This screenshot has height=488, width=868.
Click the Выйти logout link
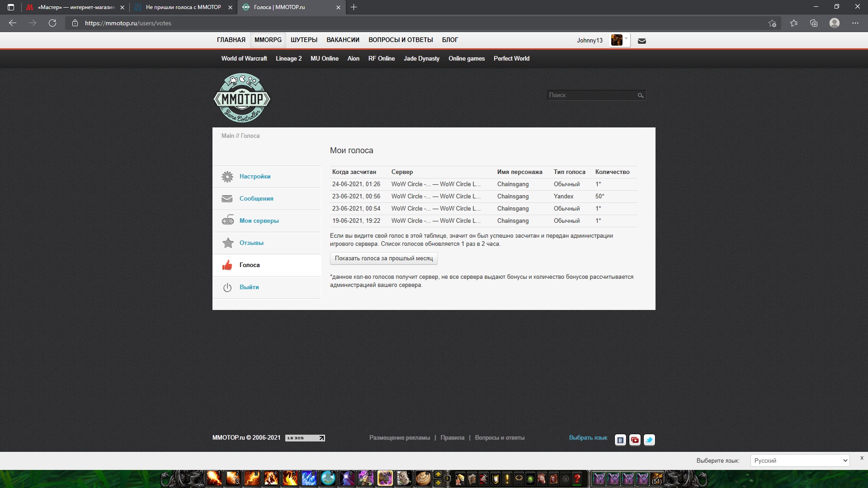click(249, 287)
